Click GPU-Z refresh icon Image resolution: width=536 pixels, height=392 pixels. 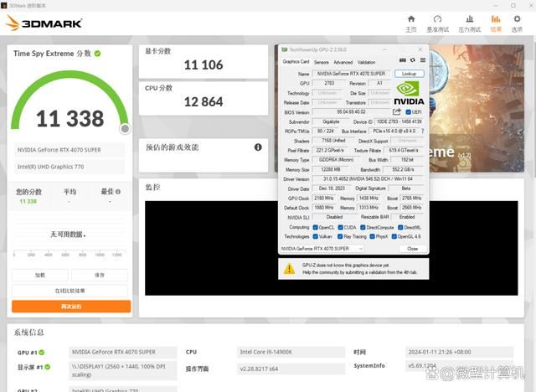[413, 60]
